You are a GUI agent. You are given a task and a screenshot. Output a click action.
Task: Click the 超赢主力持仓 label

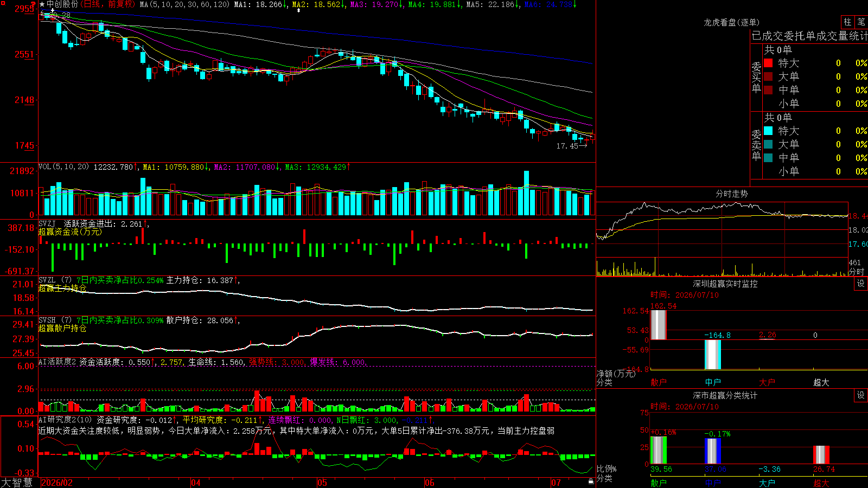click(x=62, y=288)
